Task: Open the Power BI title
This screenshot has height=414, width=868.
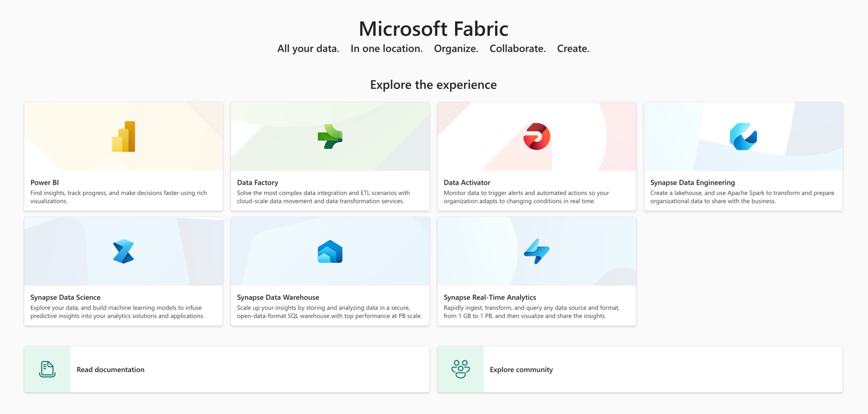Action: point(44,182)
